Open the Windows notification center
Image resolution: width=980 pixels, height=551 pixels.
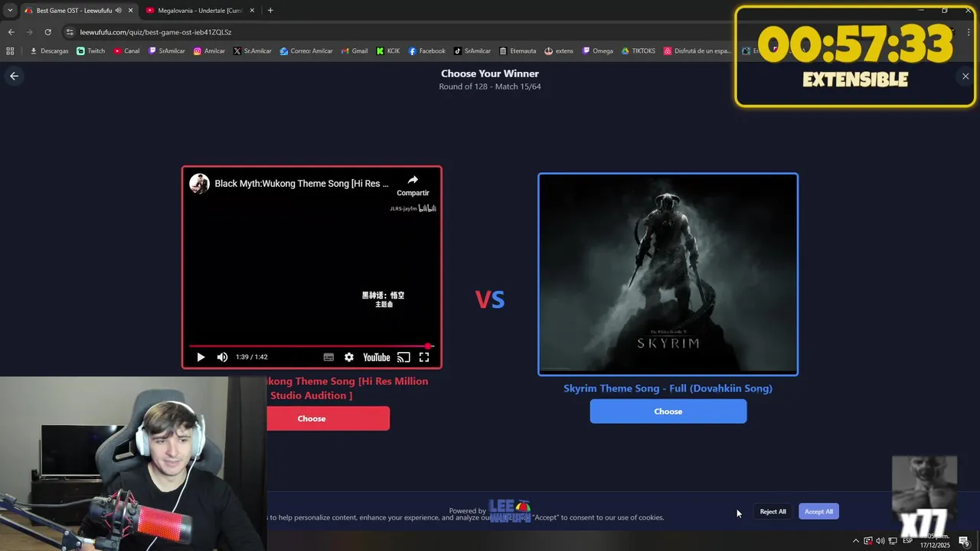click(964, 541)
